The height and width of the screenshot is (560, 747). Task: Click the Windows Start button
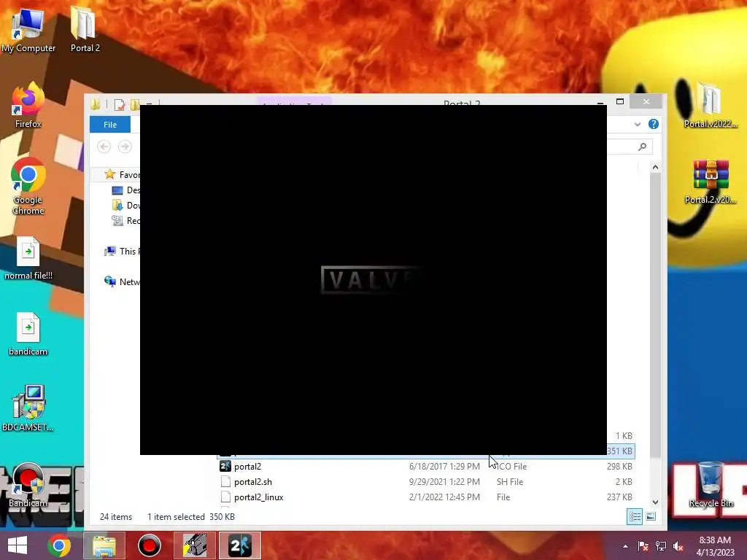click(18, 545)
